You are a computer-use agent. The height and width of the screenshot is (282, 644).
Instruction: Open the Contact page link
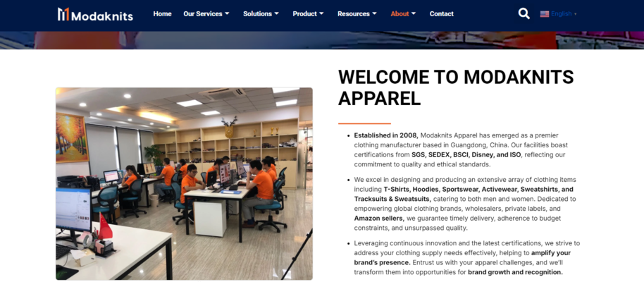point(442,13)
